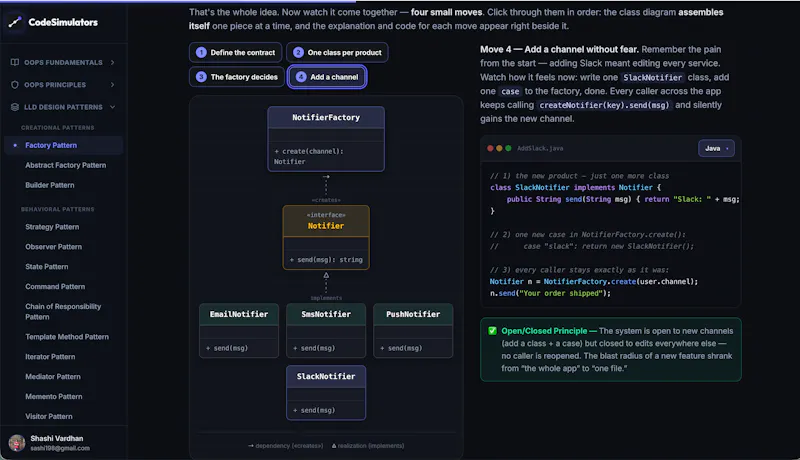Screen dimensions: 800x460
Task: Click the dependency «creates» legend entry
Action: point(286,446)
